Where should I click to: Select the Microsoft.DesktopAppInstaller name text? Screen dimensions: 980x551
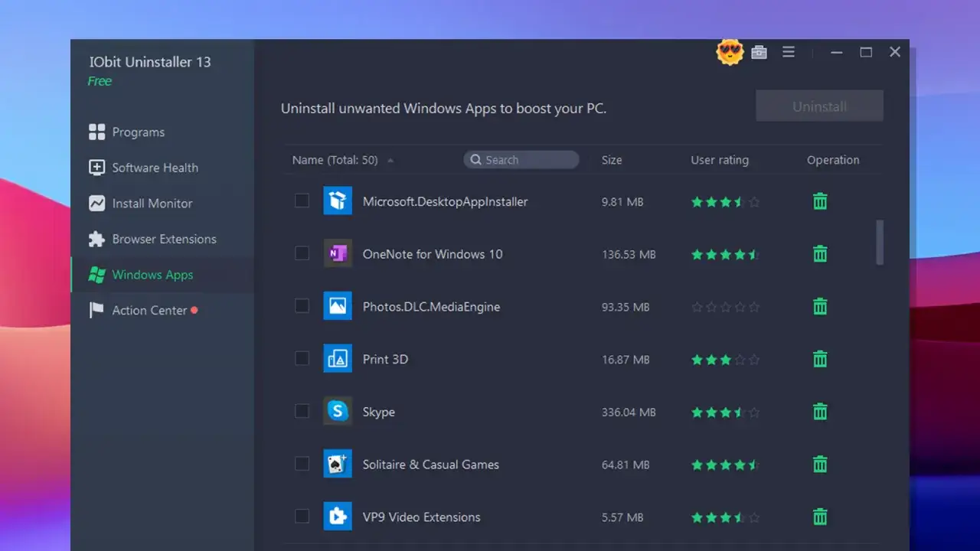coord(445,202)
